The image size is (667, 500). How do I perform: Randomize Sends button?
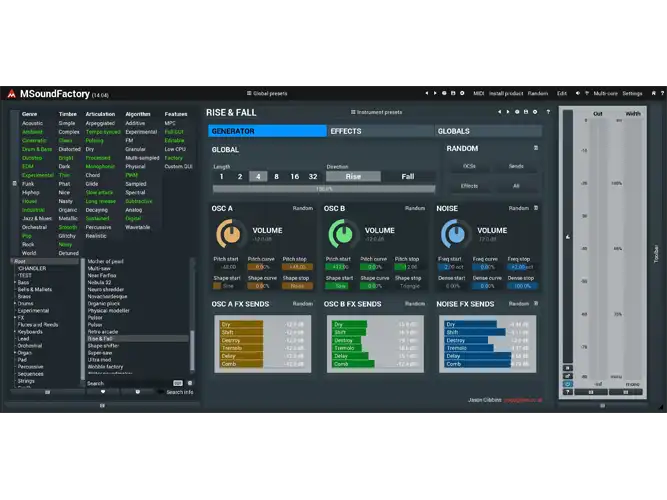(516, 166)
